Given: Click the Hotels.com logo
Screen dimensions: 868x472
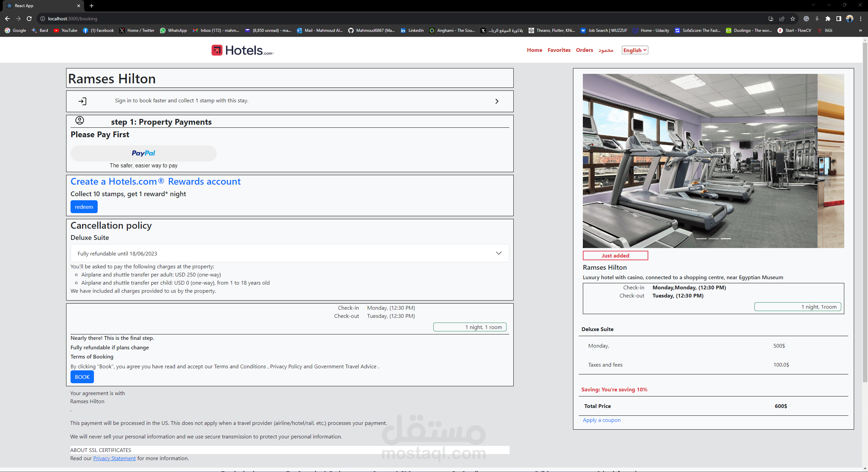Looking at the screenshot, I should pyautogui.click(x=242, y=50).
